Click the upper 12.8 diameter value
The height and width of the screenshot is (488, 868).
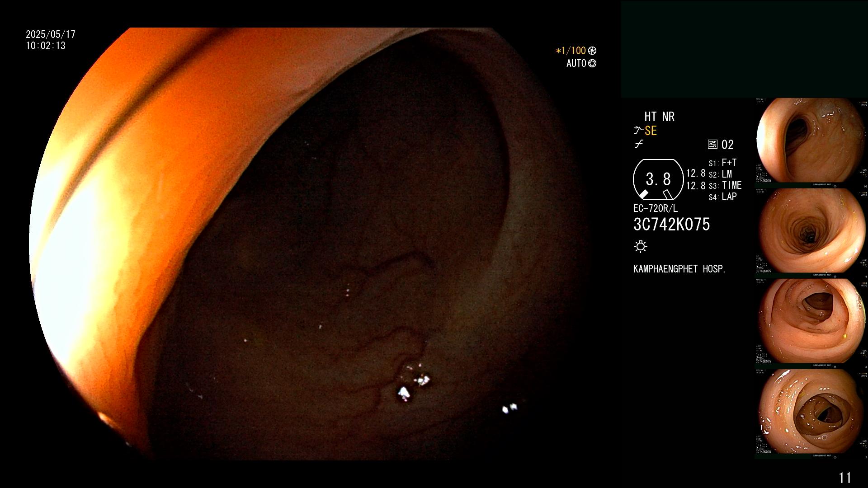696,173
